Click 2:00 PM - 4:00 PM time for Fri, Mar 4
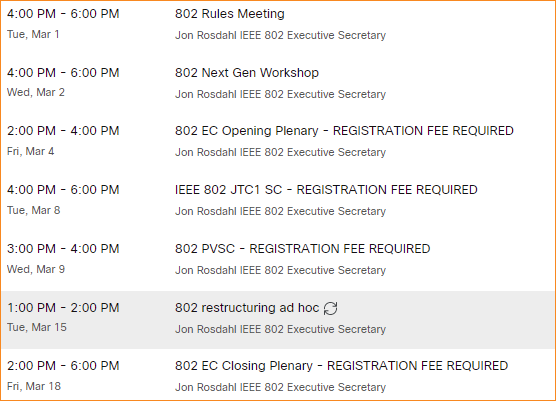The image size is (556, 401). 63,131
